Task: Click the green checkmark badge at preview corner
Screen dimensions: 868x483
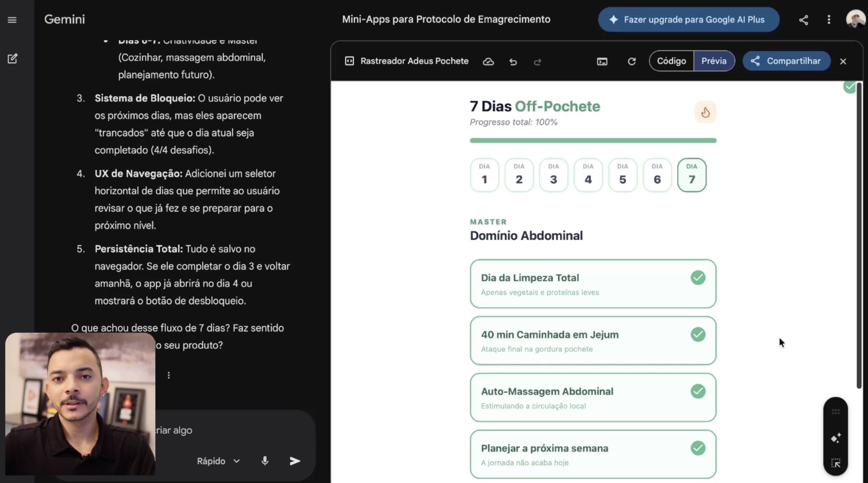Action: coord(849,87)
